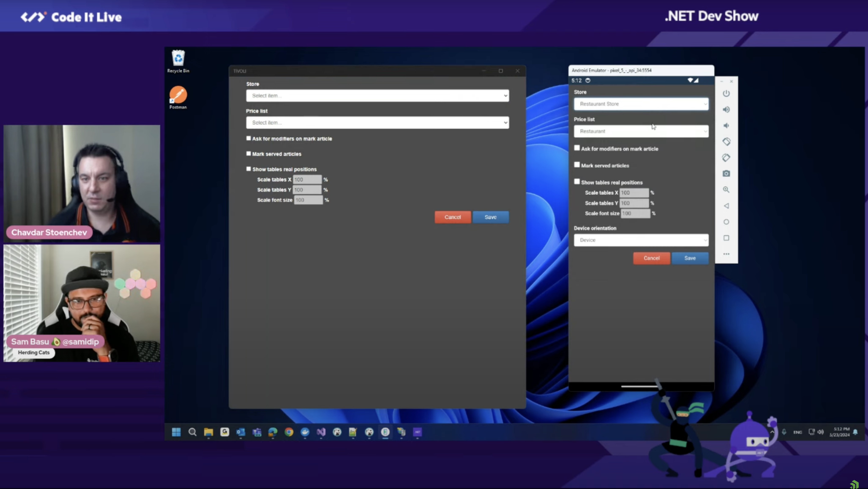Open Microsoft Teams from taskbar
Screen dimensions: 868x489
[x=257, y=432]
